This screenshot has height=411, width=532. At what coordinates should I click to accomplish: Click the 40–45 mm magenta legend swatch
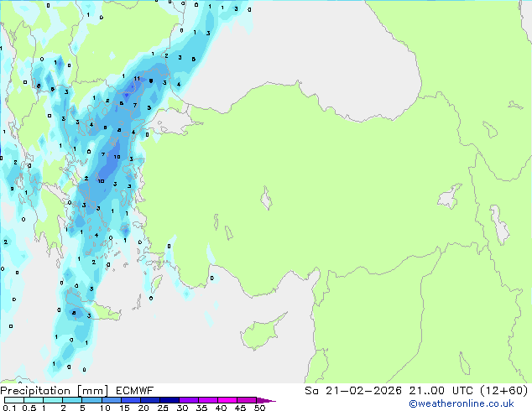227,400
